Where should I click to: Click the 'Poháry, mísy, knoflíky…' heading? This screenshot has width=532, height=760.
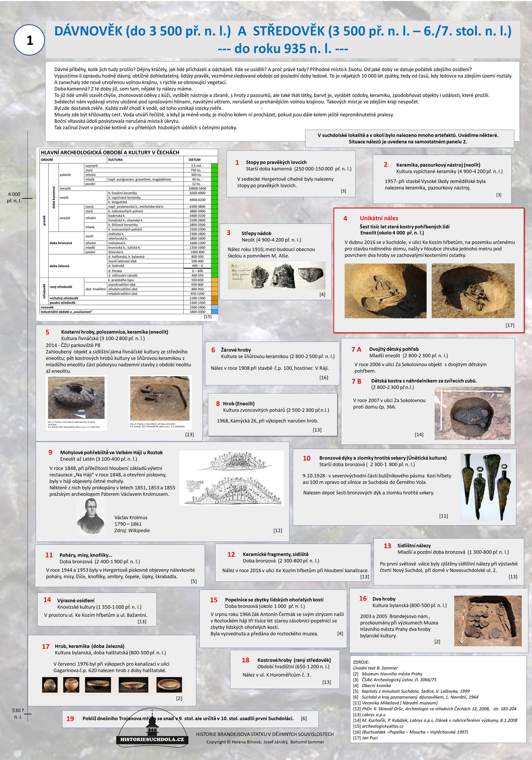86,555
